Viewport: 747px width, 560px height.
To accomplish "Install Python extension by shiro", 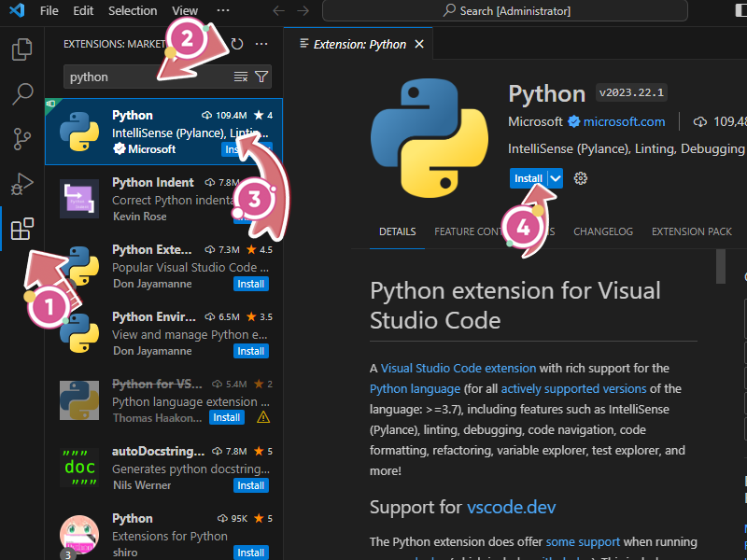I will 251,553.
